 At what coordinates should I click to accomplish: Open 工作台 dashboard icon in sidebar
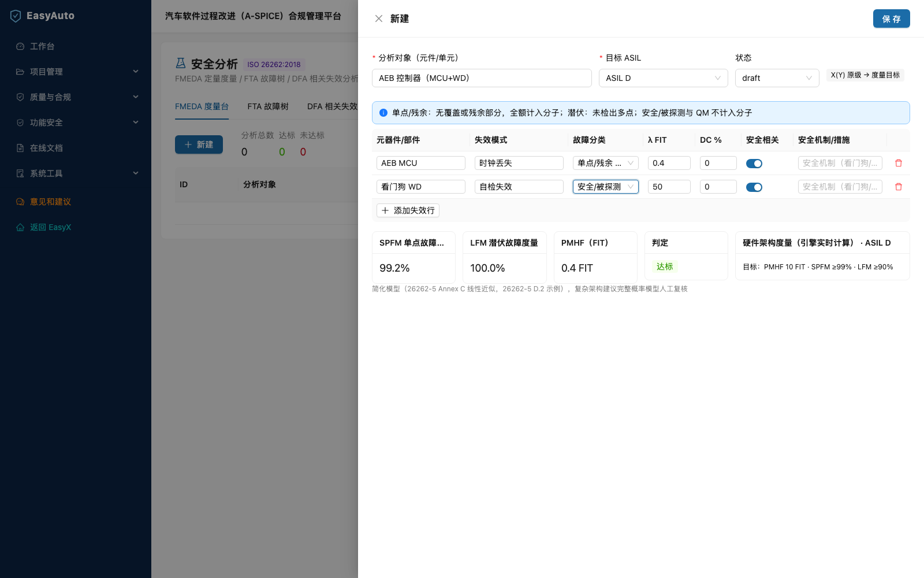pos(20,46)
